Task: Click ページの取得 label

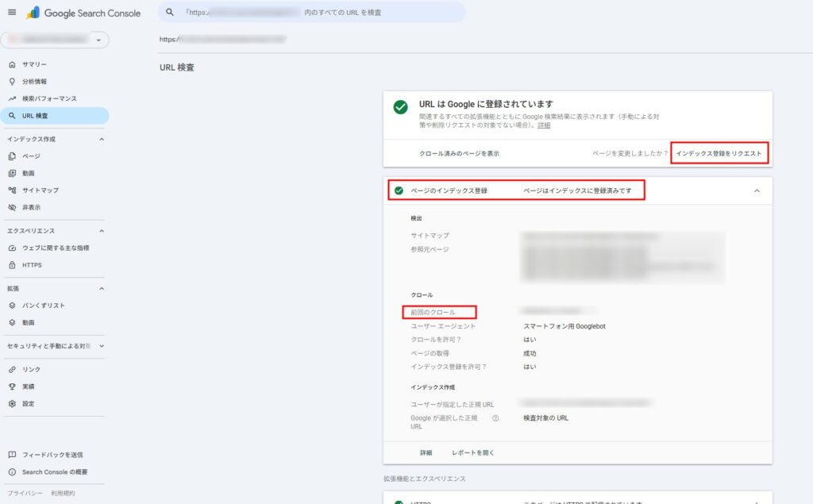Action: point(430,353)
